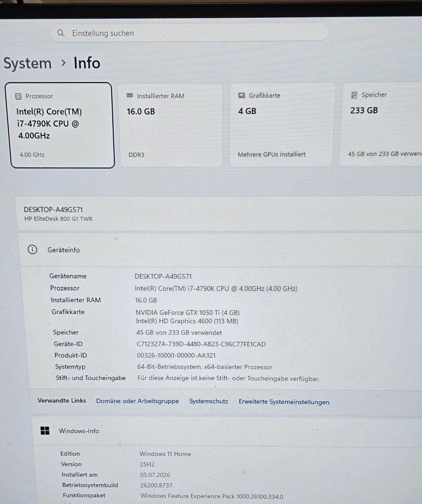Open the Speicher card

[382, 124]
